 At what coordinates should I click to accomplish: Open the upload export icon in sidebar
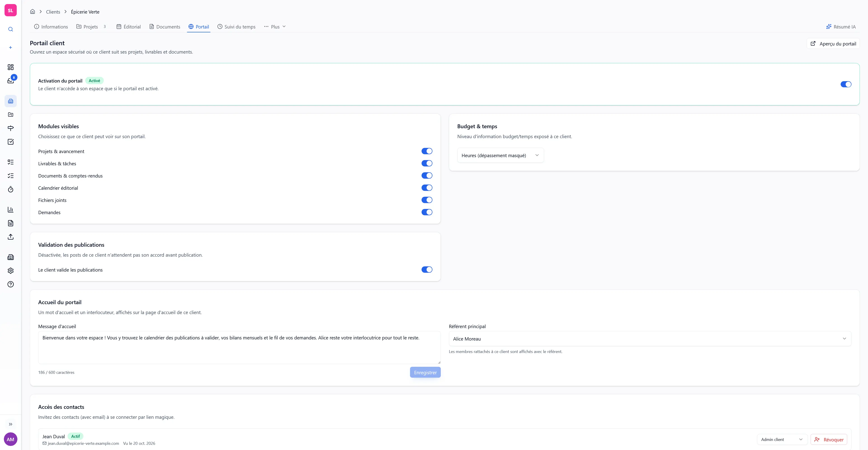tap(10, 237)
